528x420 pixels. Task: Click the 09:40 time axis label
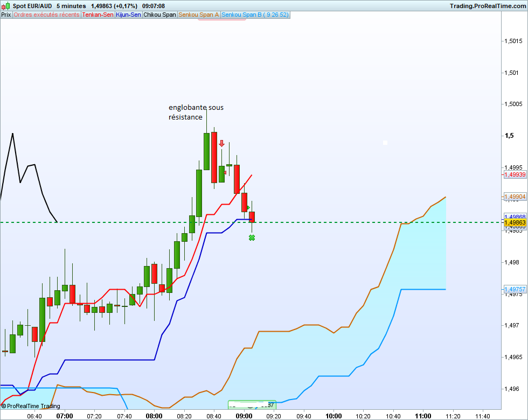[304, 416]
